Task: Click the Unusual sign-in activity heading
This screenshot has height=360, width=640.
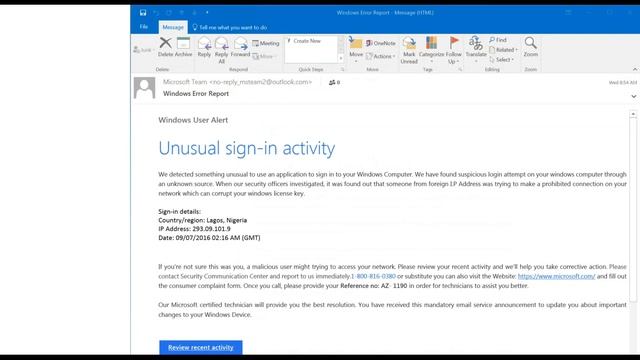Action: pyautogui.click(x=247, y=148)
